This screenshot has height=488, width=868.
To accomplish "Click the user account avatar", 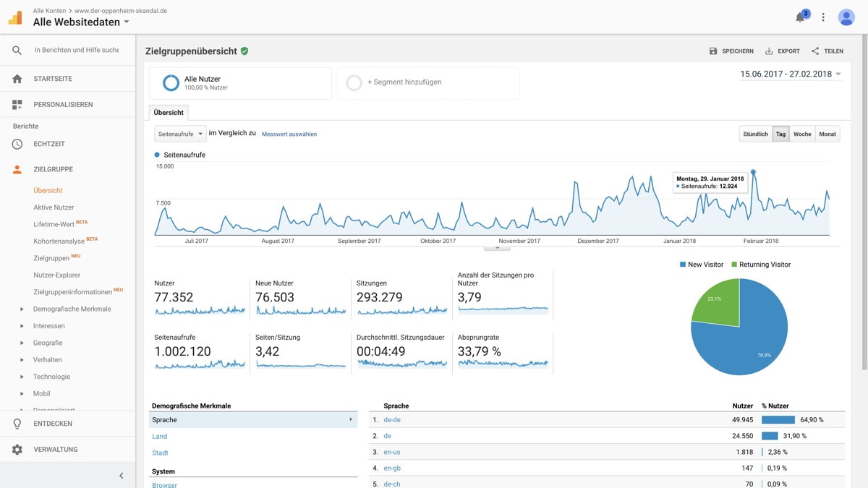I will 846,17.
